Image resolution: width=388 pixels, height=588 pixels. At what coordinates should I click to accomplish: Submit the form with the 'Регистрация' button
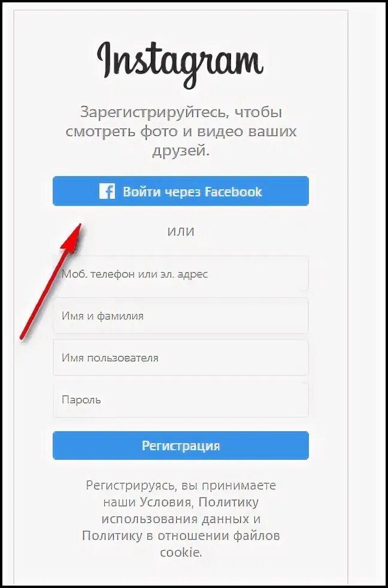(x=181, y=445)
